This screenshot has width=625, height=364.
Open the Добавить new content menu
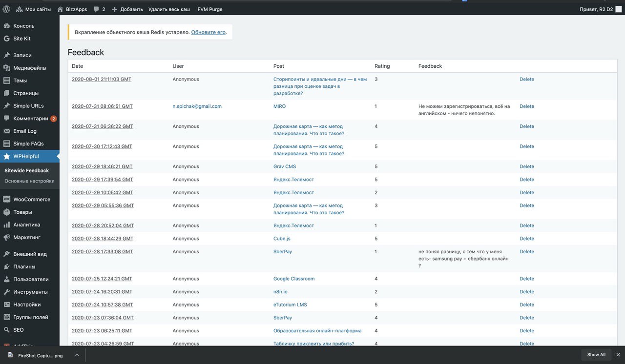(x=127, y=9)
